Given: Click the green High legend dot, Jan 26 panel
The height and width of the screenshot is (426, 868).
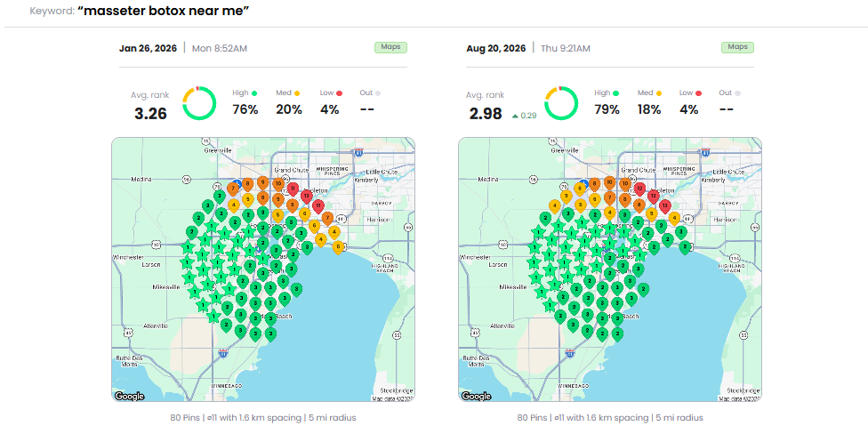Looking at the screenshot, I should click(254, 93).
